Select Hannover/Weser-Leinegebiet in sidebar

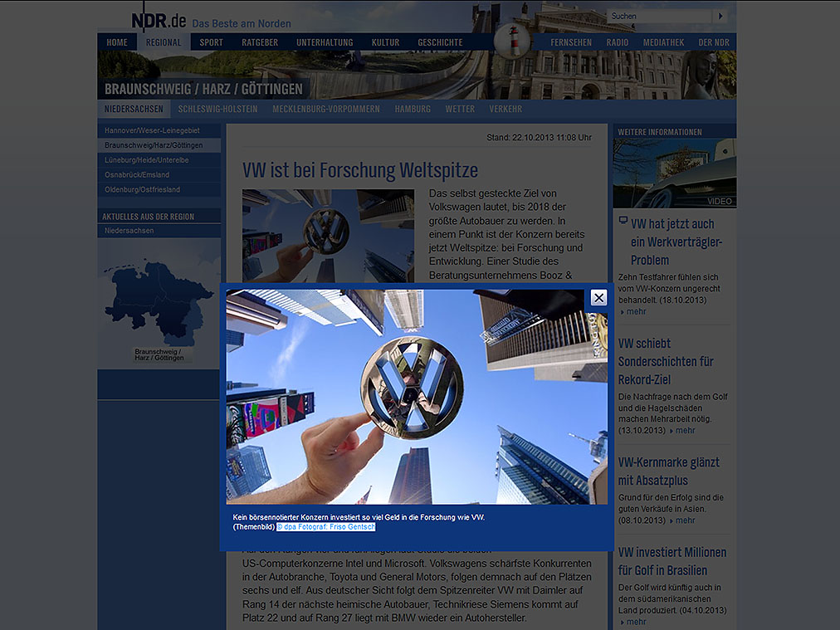point(159,130)
